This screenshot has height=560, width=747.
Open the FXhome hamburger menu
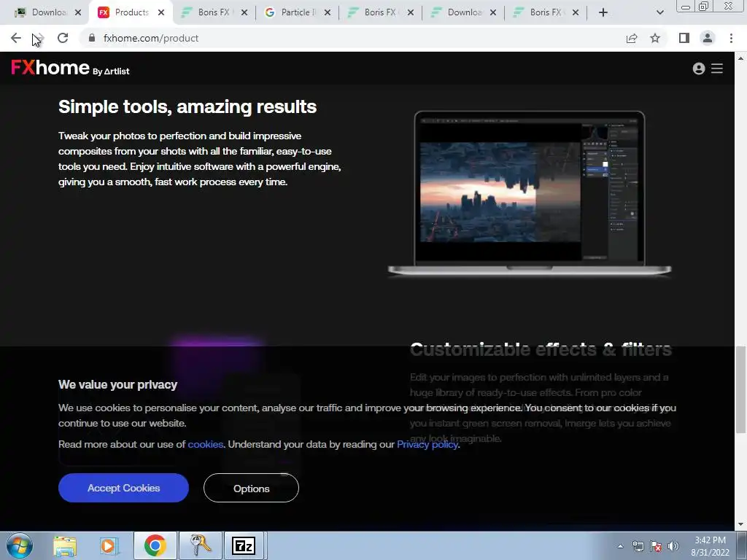[717, 69]
